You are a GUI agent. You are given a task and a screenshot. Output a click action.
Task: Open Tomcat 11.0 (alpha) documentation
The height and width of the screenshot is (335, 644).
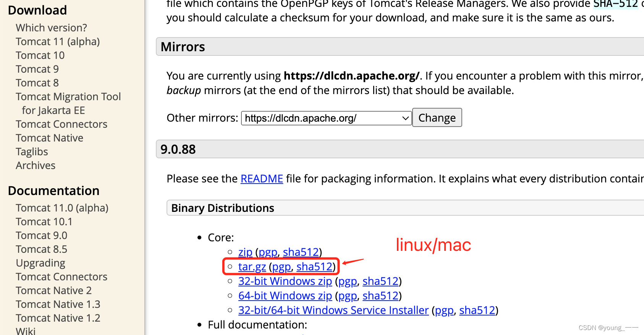(x=62, y=208)
